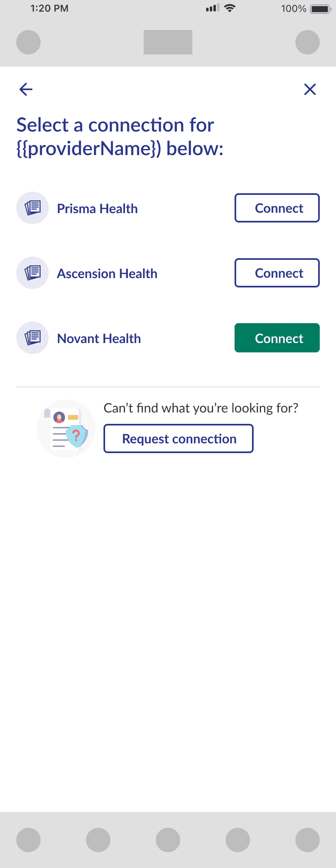Select the Prisma Health provider name

[97, 209]
